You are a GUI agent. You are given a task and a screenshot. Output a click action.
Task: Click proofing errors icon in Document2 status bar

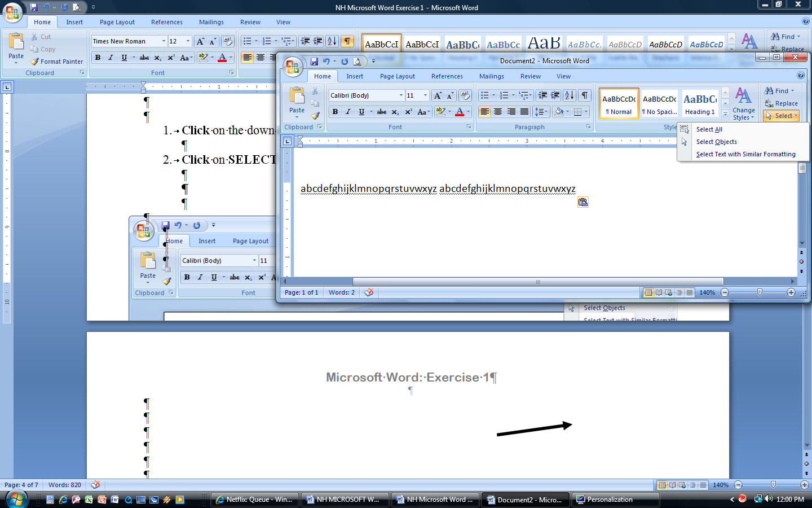(x=369, y=292)
